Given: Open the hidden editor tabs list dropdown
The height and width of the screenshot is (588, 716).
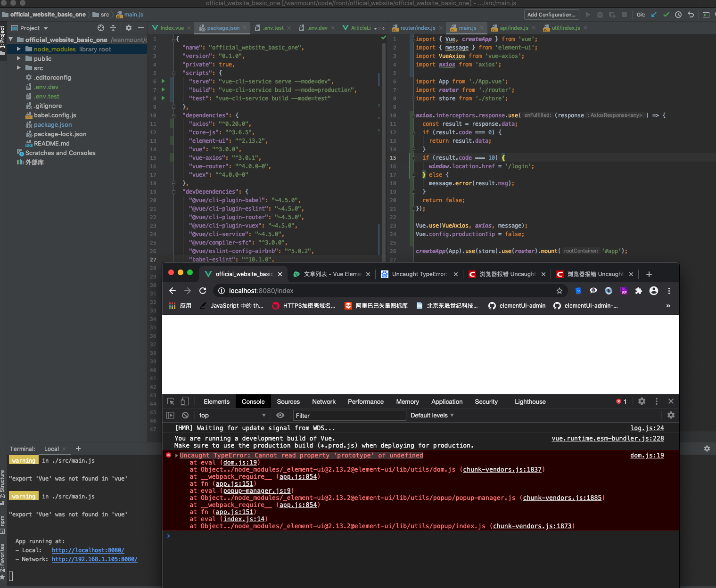Looking at the screenshot, I should [379, 28].
